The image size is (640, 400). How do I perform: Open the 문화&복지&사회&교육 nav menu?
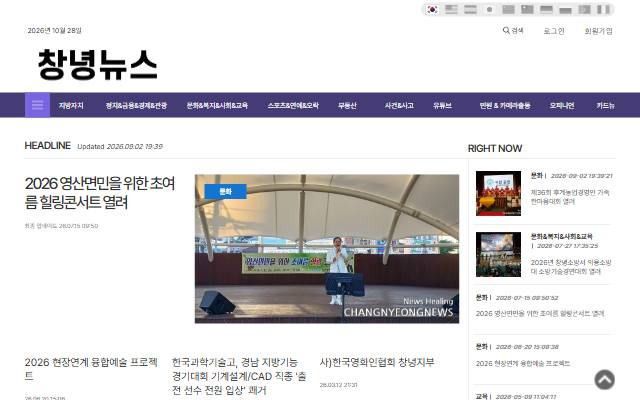point(217,105)
